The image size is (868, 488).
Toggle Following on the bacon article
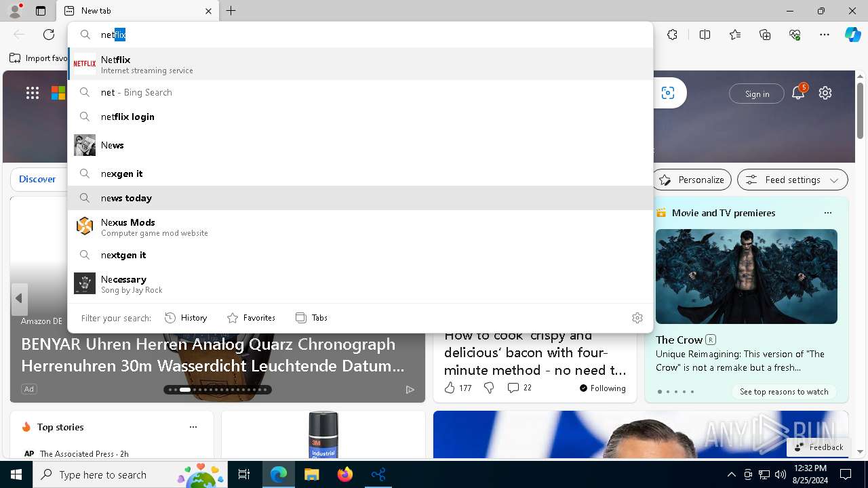tap(602, 388)
